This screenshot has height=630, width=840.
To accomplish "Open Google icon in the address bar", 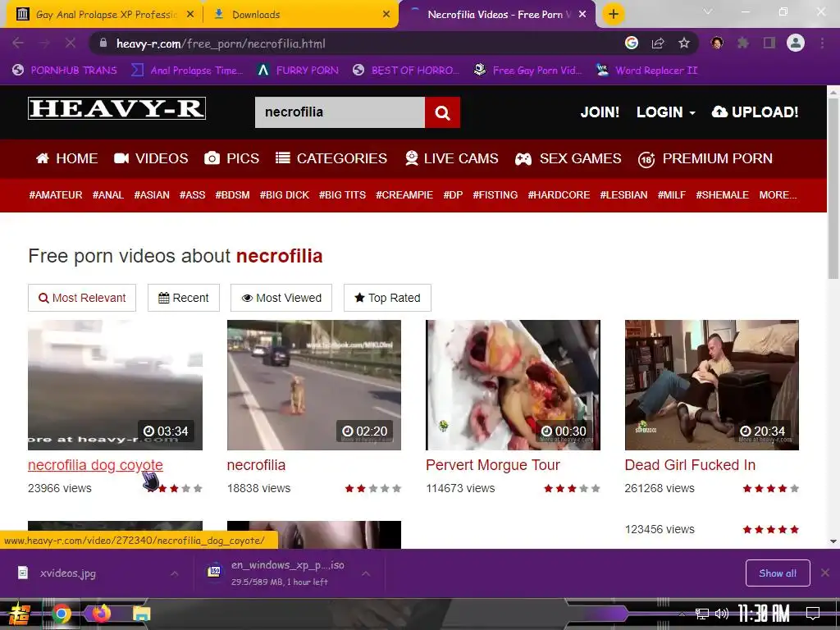I will (x=632, y=43).
